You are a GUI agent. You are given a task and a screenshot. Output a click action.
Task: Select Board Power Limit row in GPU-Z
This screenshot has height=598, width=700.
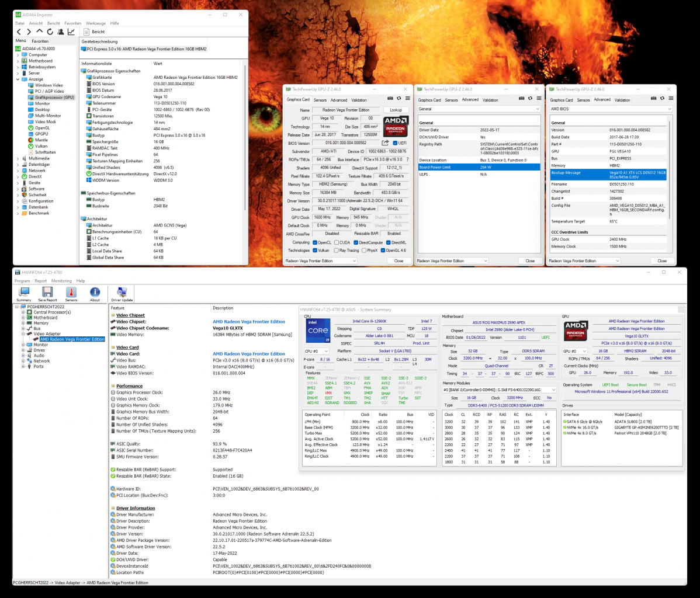[x=479, y=168]
